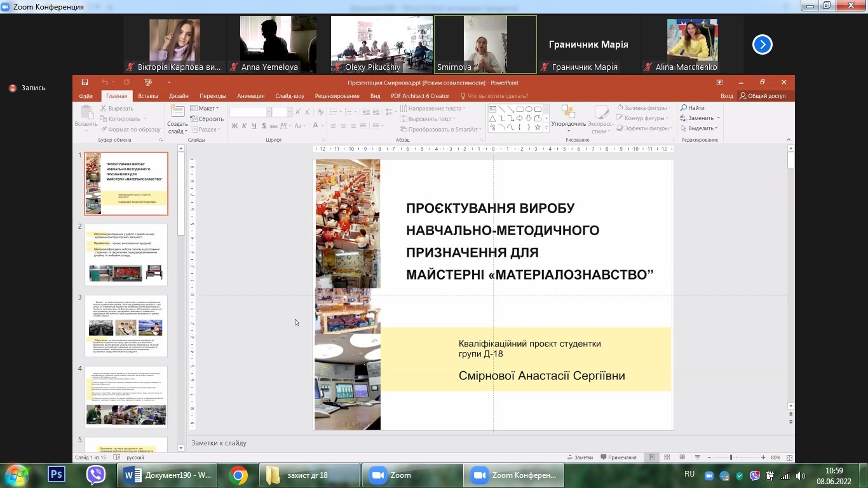The width and height of the screenshot is (868, 488).
Task: Show next Zoom participants with arrow
Action: point(762,44)
